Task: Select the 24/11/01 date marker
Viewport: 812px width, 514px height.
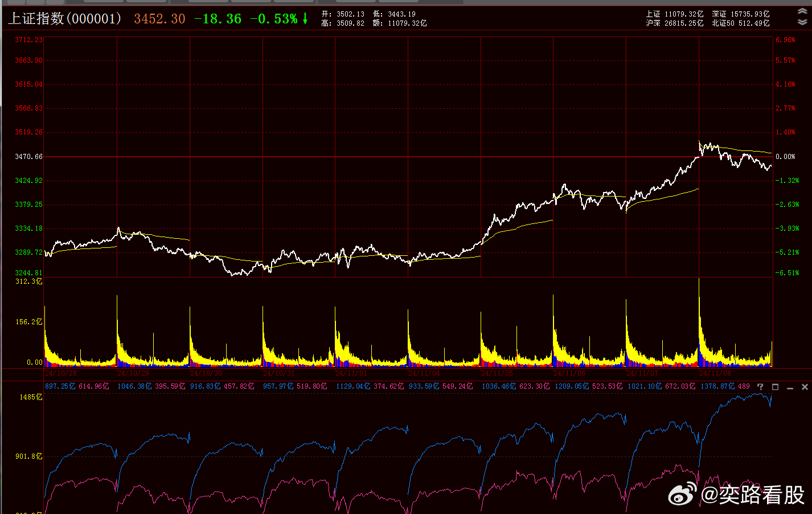Action: (351, 373)
